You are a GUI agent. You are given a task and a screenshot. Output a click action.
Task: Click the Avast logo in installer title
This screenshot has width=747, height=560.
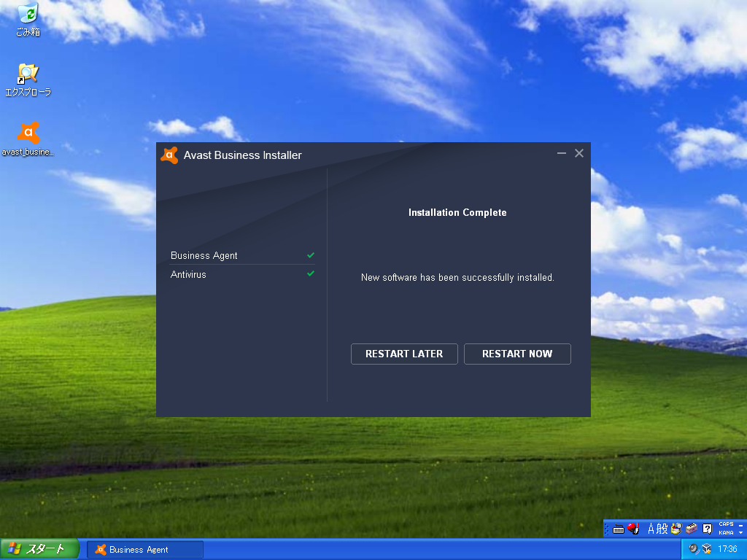169,155
